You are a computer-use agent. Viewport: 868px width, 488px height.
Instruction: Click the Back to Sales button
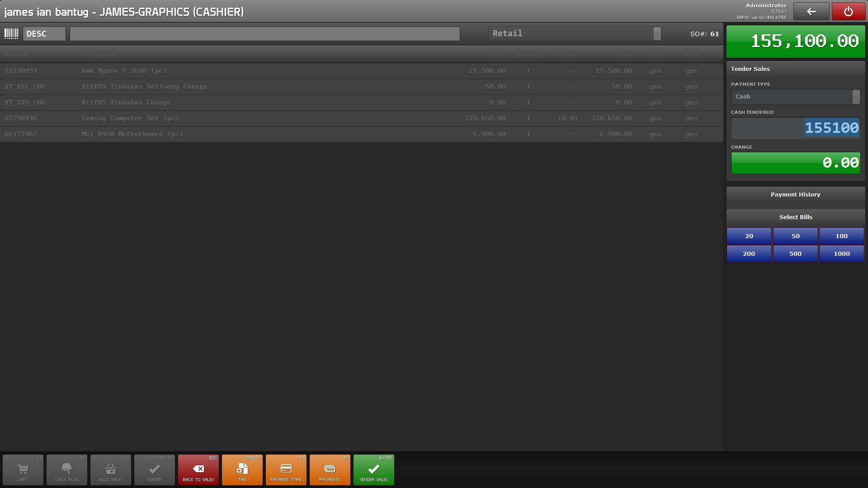point(198,470)
